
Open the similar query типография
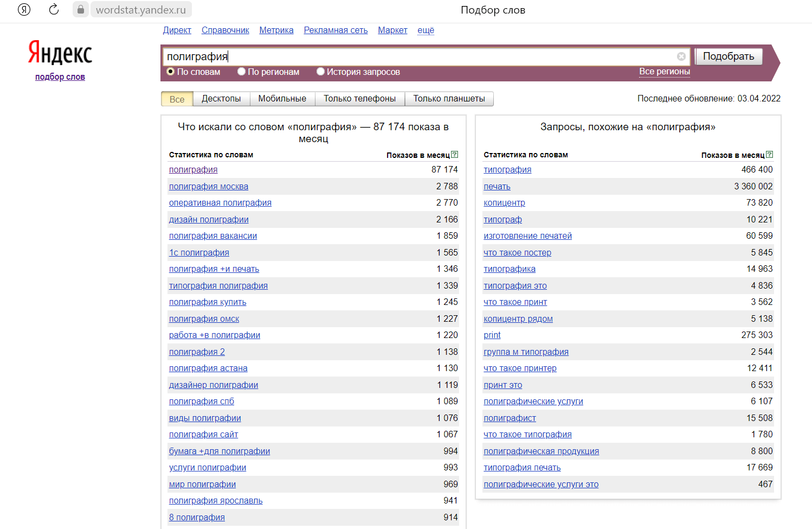click(507, 170)
